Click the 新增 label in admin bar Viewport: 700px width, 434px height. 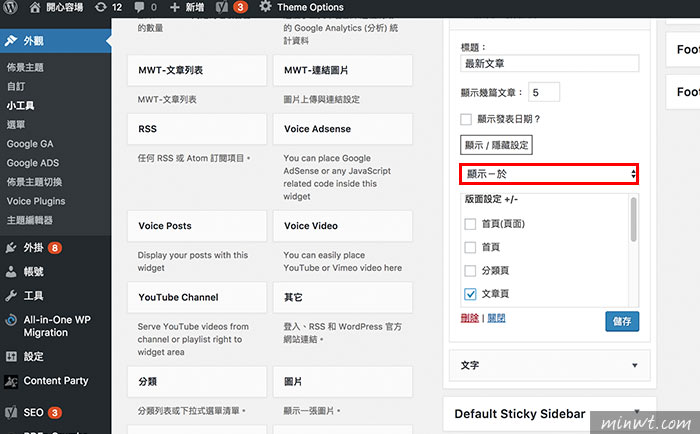click(195, 7)
